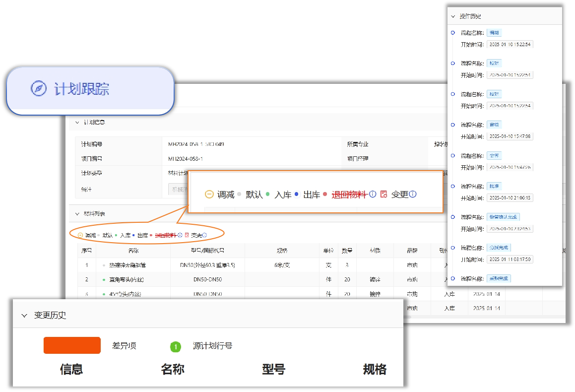575x392 pixels.
Task: Collapse the 操作历史 panel chevron
Action: [x=453, y=16]
